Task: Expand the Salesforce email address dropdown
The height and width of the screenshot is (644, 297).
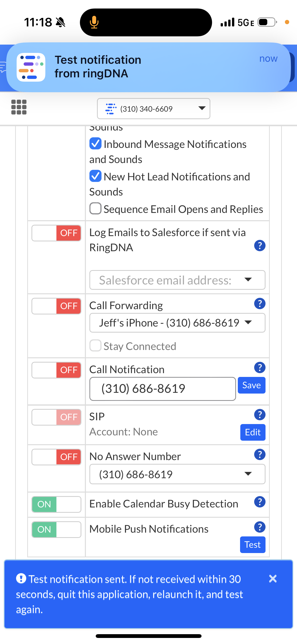Action: coord(177,280)
